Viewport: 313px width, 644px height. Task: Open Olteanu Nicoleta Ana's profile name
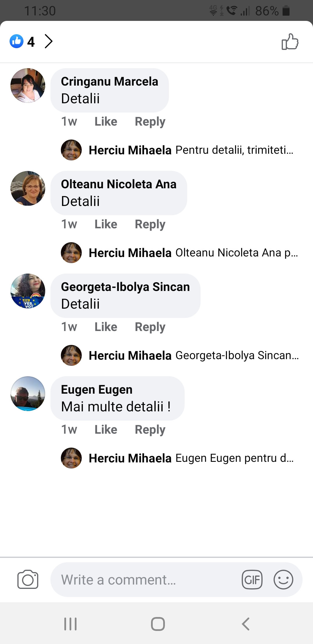pos(119,184)
